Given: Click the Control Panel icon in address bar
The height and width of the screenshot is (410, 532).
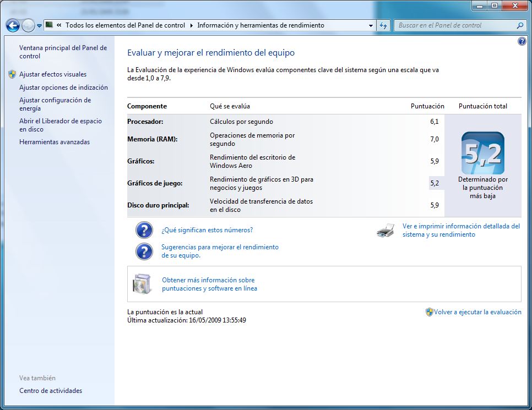Looking at the screenshot, I should [49, 25].
